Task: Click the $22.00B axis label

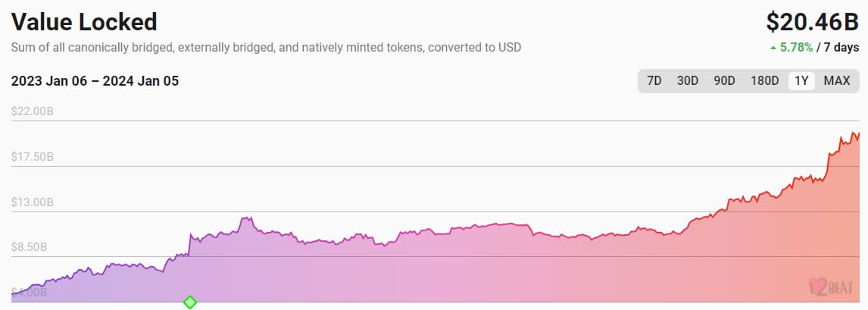Action: point(32,111)
